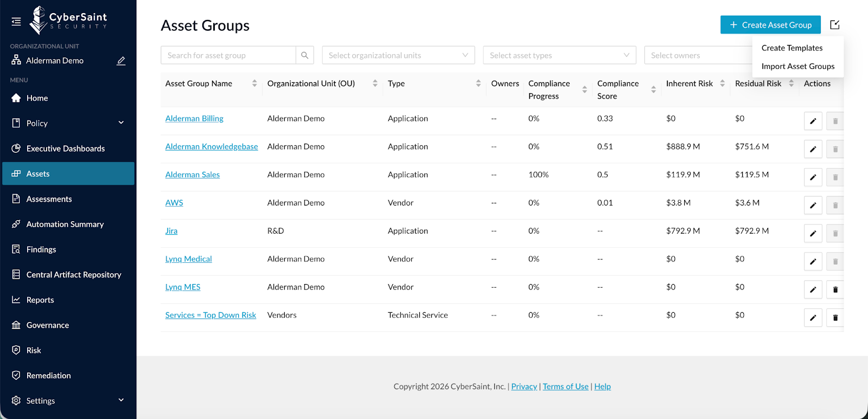Sort by Asset Group Name column
This screenshot has width=868, height=419.
254,83
